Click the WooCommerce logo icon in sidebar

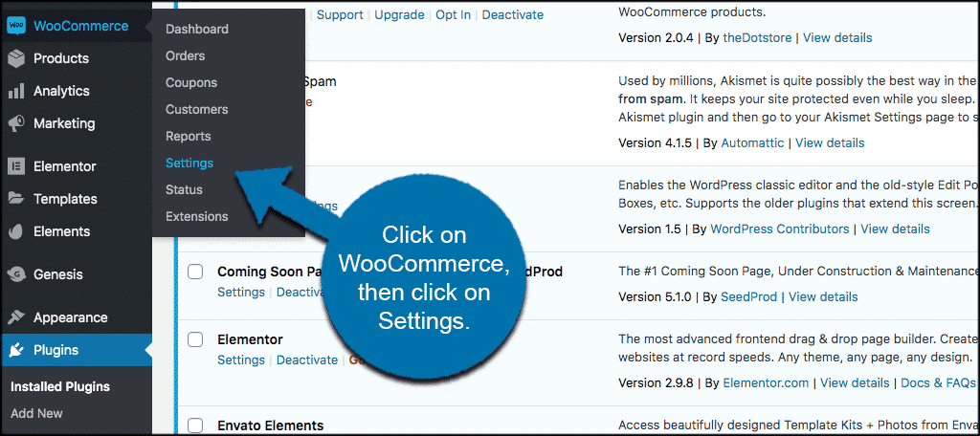pyautogui.click(x=16, y=26)
